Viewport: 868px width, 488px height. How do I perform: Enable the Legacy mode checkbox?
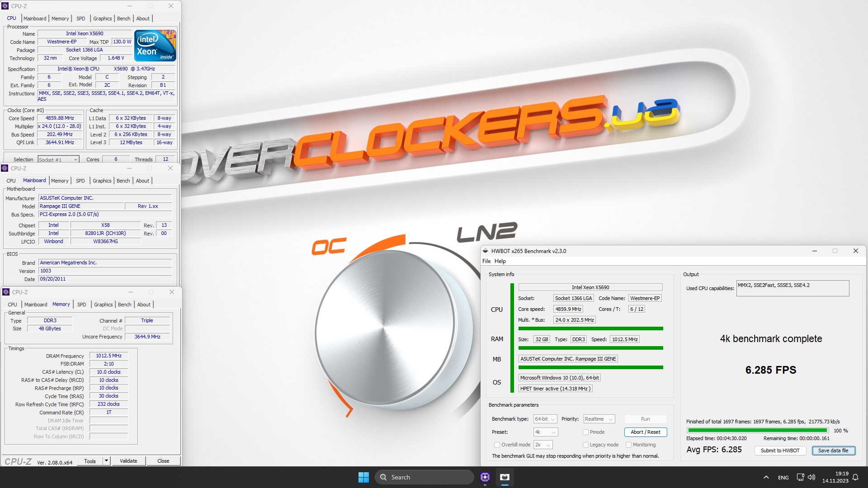pos(585,445)
